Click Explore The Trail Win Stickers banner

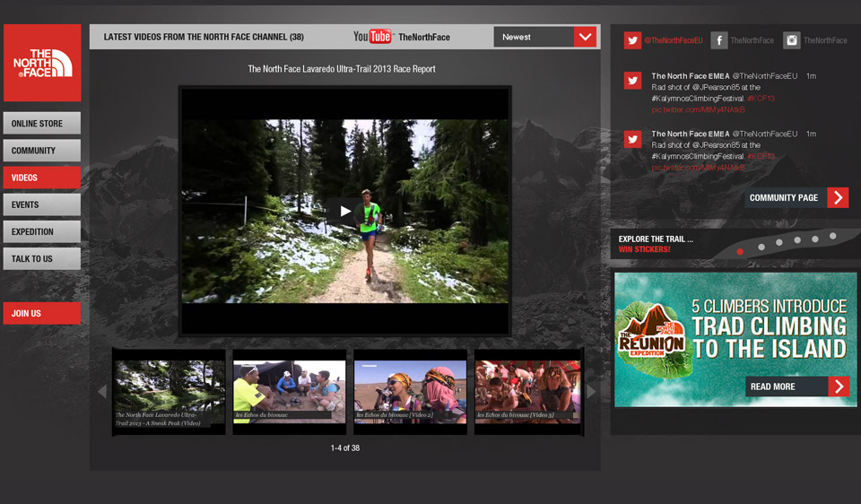735,244
